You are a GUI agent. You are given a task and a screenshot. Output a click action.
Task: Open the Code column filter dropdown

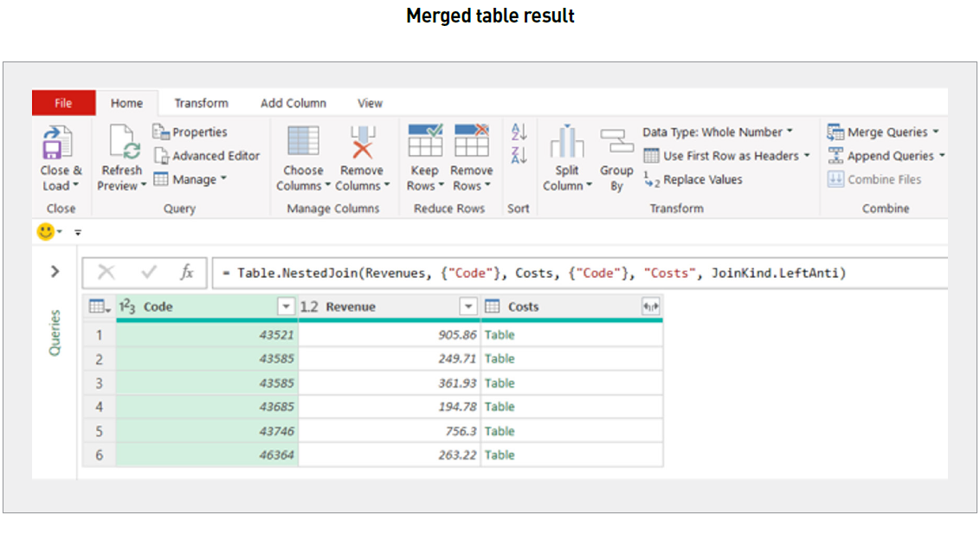287,306
